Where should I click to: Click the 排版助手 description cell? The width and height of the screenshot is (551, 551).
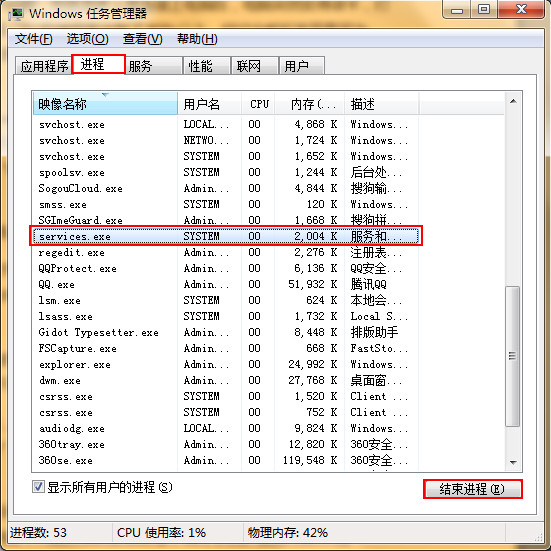(x=374, y=332)
